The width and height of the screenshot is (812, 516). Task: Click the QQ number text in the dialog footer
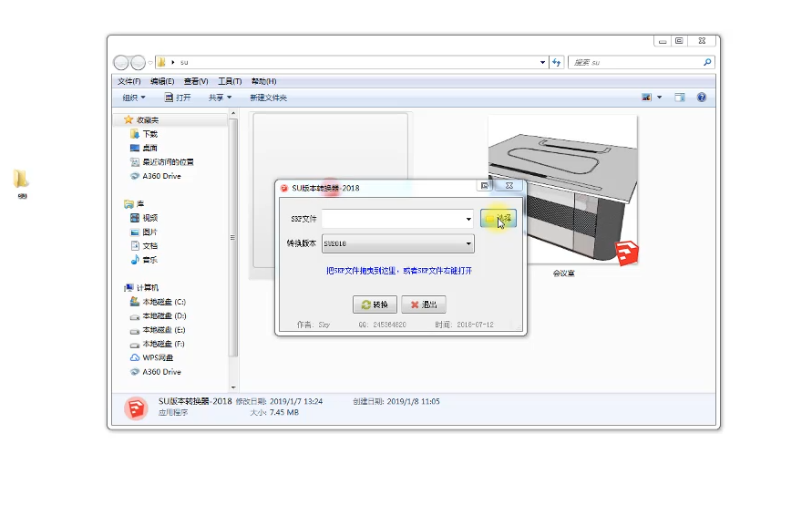(x=382, y=325)
